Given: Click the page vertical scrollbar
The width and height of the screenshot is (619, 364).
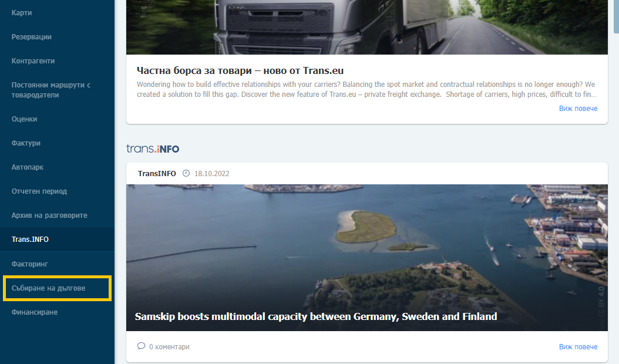Looking at the screenshot, I should tap(616, 182).
